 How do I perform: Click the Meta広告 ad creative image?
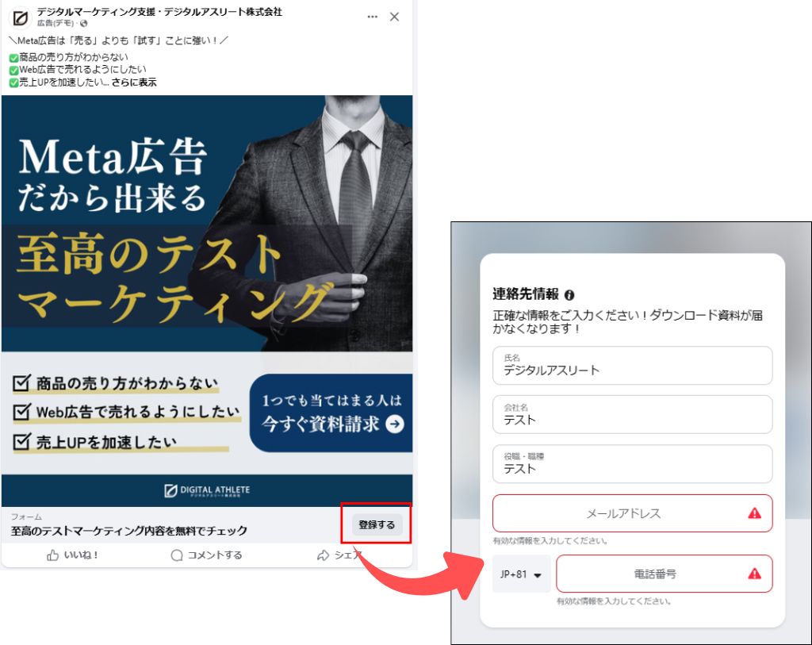(x=207, y=301)
